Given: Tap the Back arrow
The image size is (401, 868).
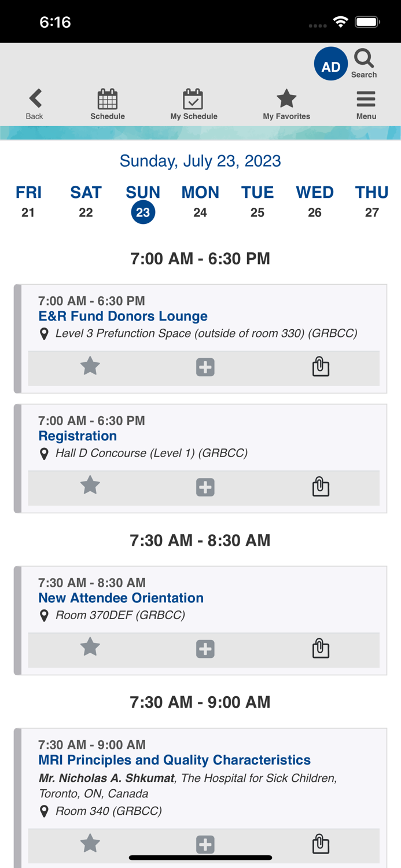Looking at the screenshot, I should tap(34, 103).
